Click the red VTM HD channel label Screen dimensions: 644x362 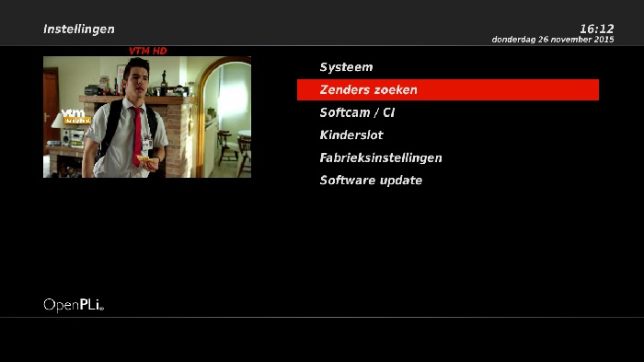[x=148, y=51]
